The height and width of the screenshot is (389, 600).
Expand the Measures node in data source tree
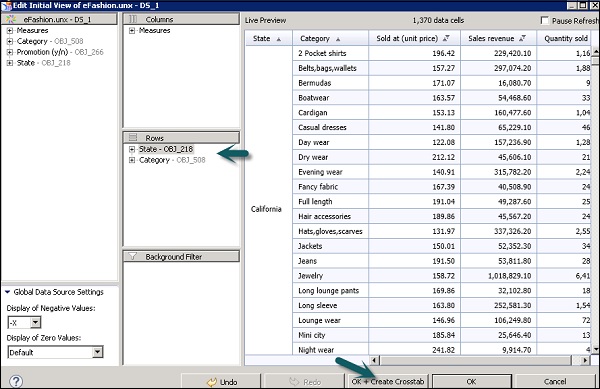tap(10, 31)
